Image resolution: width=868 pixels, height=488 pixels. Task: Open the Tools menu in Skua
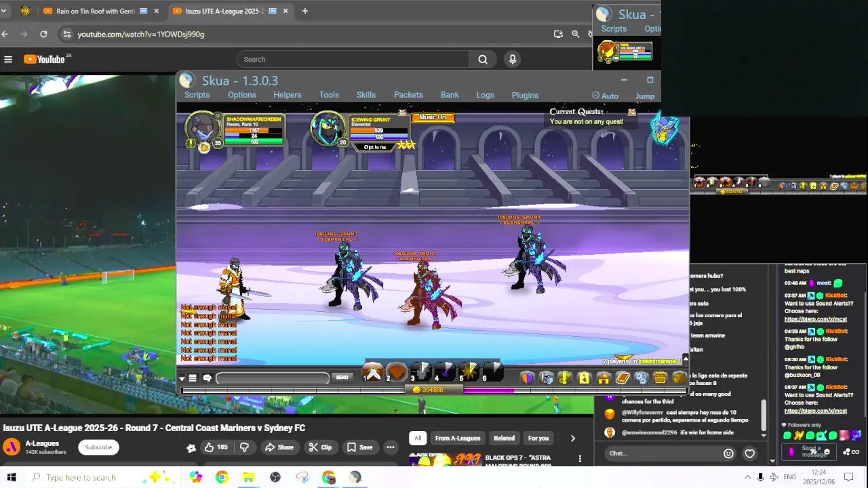(329, 95)
